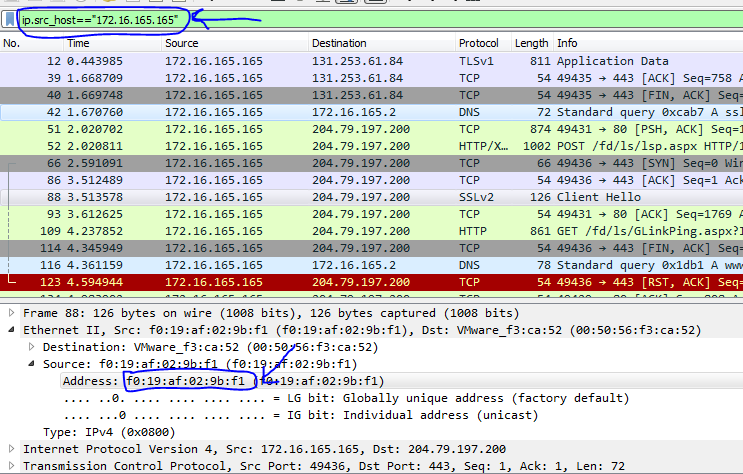Select packet 42 DNS standard query 0xcab7
This screenshot has width=743, height=474.
point(372,112)
